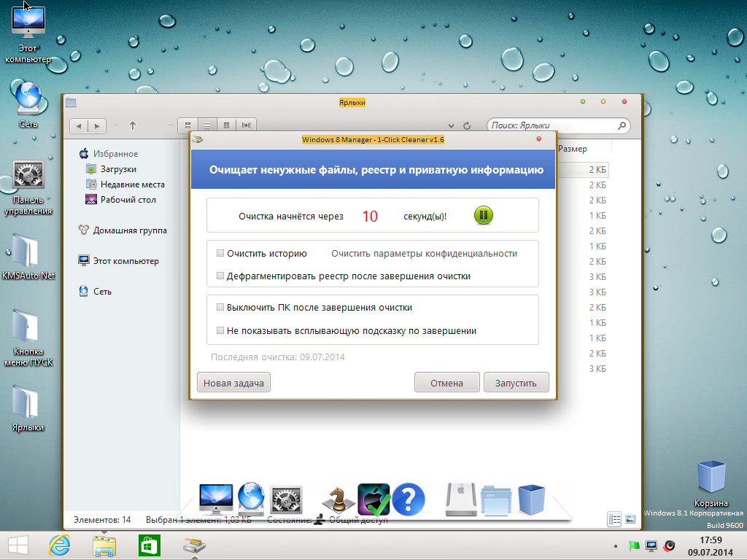
Task: Open the Windows Start button
Action: tap(18, 545)
